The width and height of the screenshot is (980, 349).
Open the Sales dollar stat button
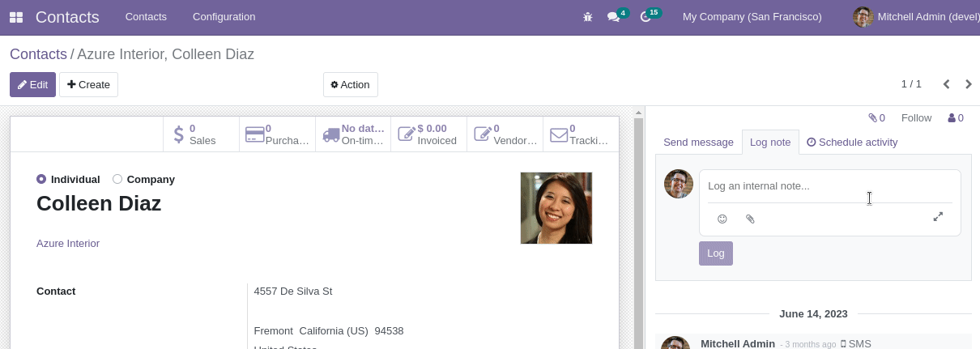click(x=202, y=134)
